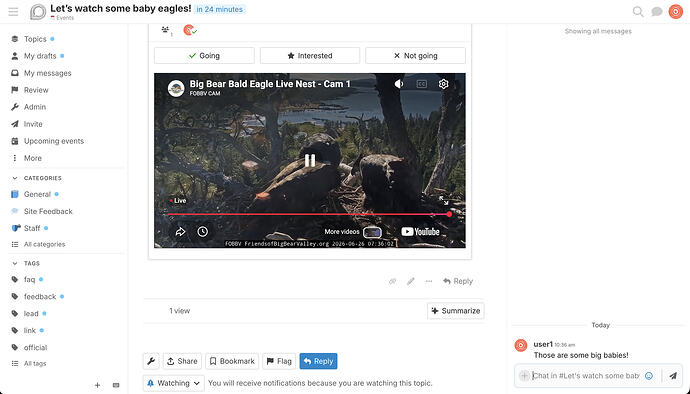This screenshot has width=690, height=394.
Task: Summarize the topic
Action: [455, 311]
